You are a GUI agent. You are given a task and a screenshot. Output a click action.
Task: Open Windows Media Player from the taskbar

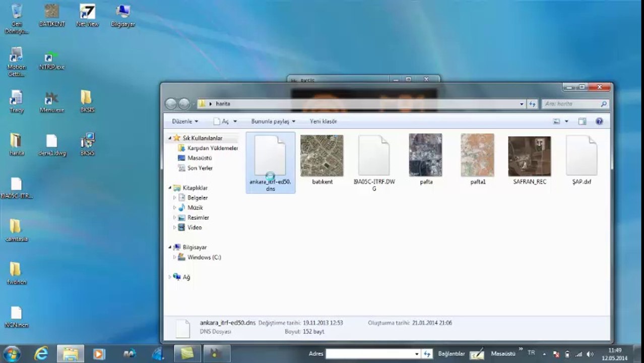(x=99, y=353)
